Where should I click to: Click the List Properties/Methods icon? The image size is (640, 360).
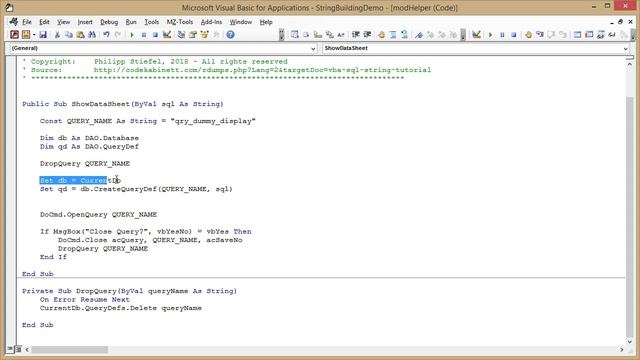point(294,35)
